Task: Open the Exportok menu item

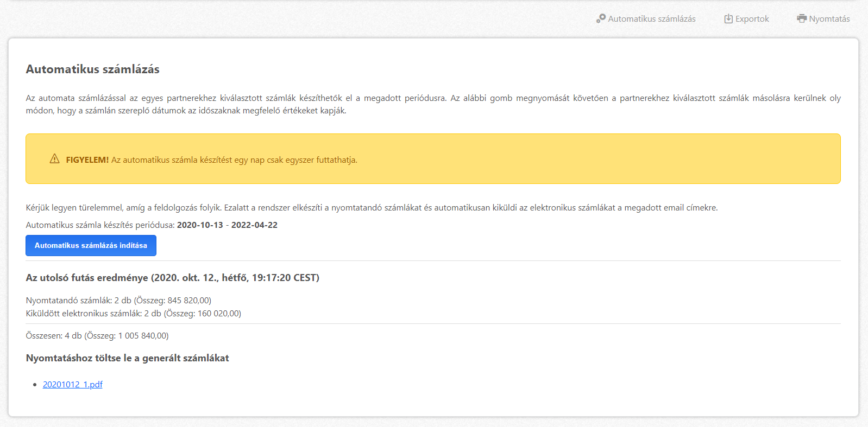Action: tap(747, 18)
